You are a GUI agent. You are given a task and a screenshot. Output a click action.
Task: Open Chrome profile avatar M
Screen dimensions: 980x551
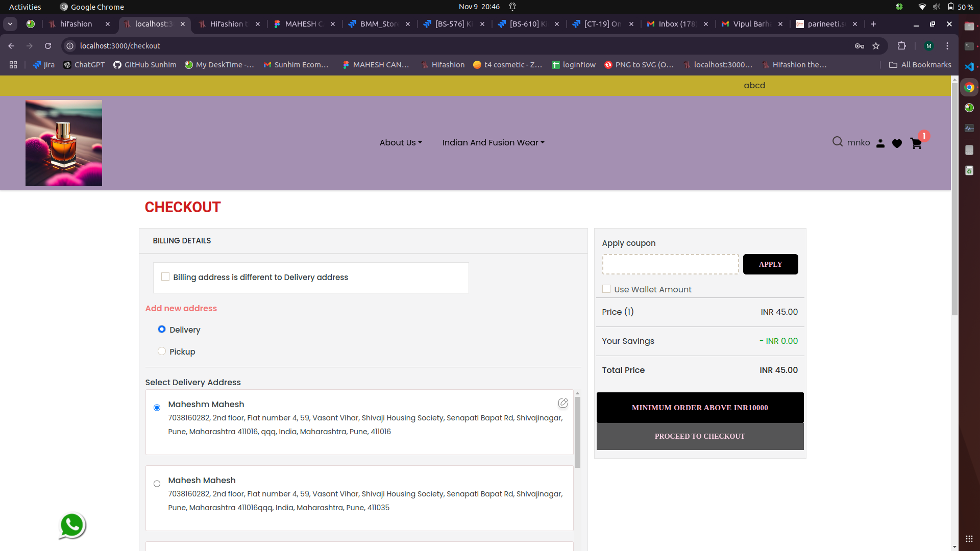point(929,46)
